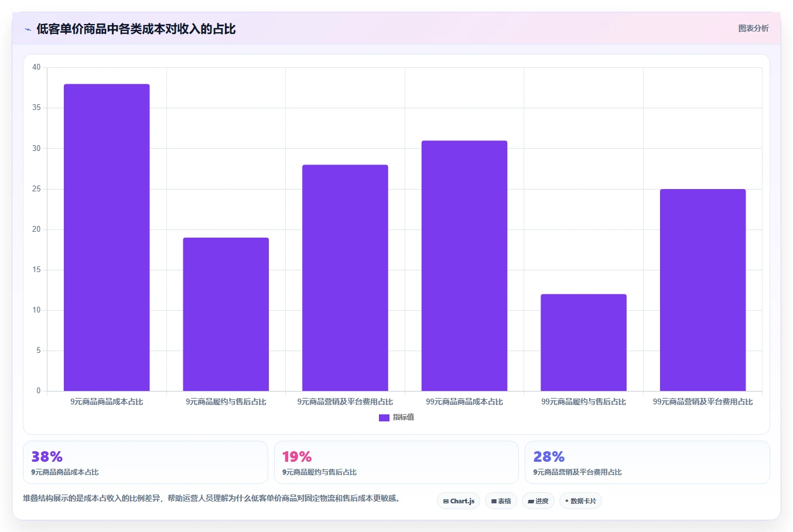Click card caption 9元商品营销及平台费用占比 under 28%
The width and height of the screenshot is (793, 532).
[x=577, y=472]
